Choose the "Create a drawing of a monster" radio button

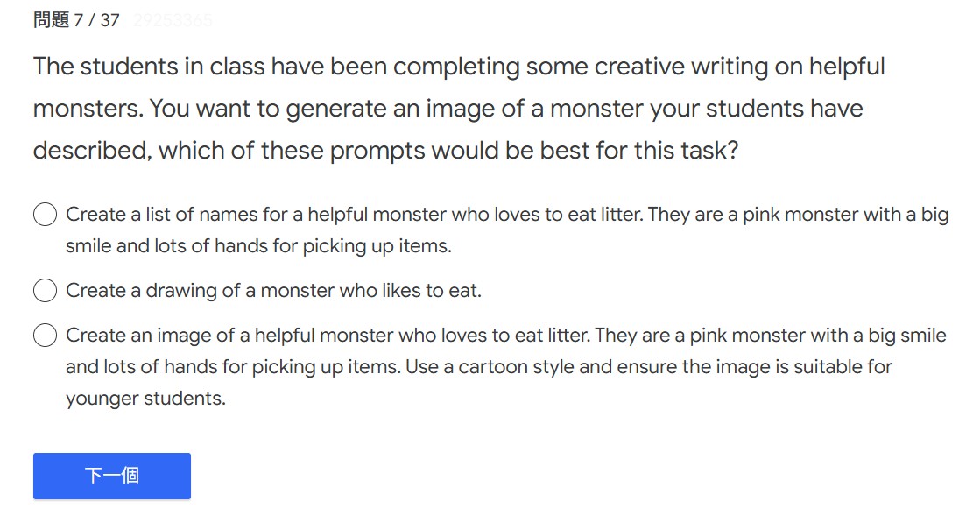click(46, 290)
